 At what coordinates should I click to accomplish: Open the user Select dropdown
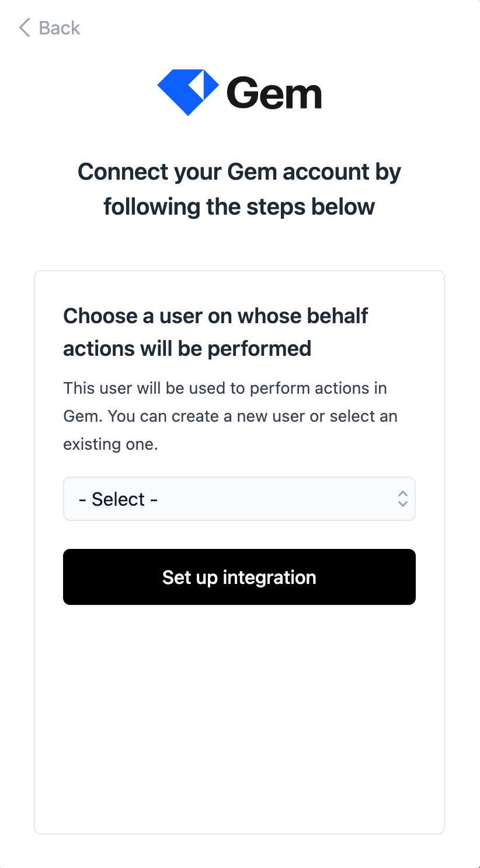point(239,499)
